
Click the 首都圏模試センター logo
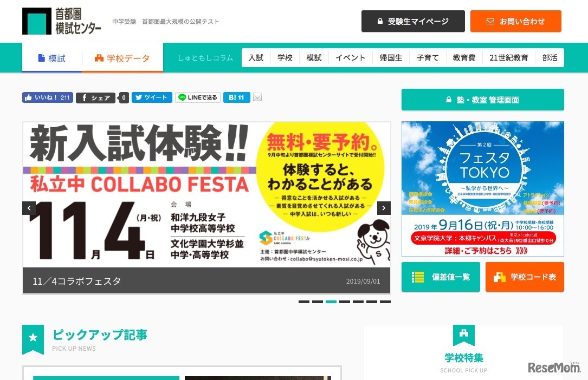click(62, 21)
